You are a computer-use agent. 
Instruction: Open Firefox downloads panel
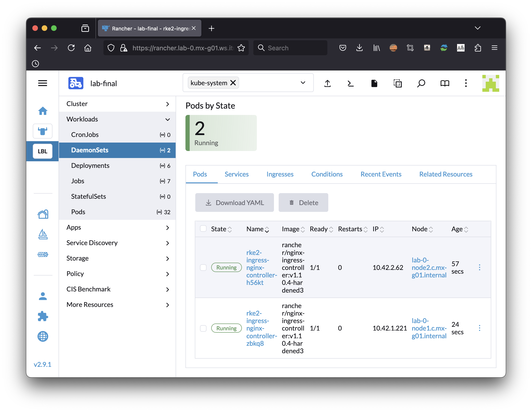(359, 48)
